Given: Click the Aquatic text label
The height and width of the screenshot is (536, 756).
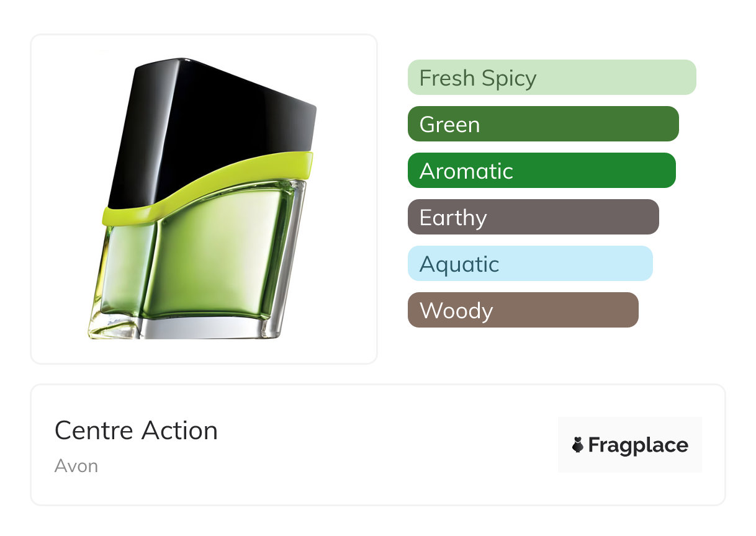Looking at the screenshot, I should [459, 264].
